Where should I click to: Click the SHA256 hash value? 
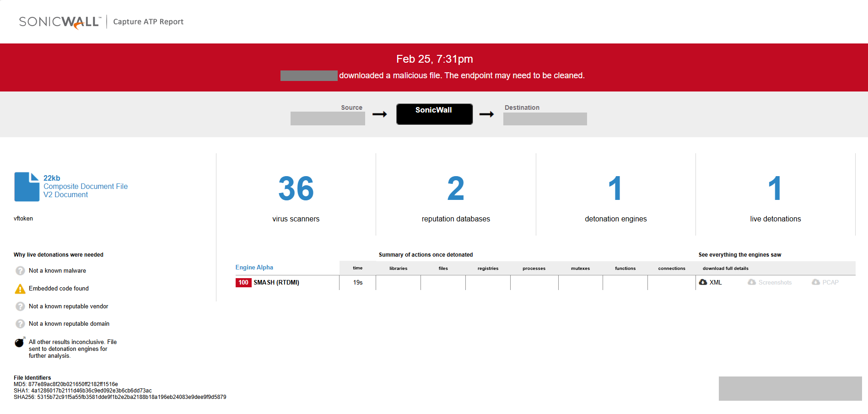132,397
